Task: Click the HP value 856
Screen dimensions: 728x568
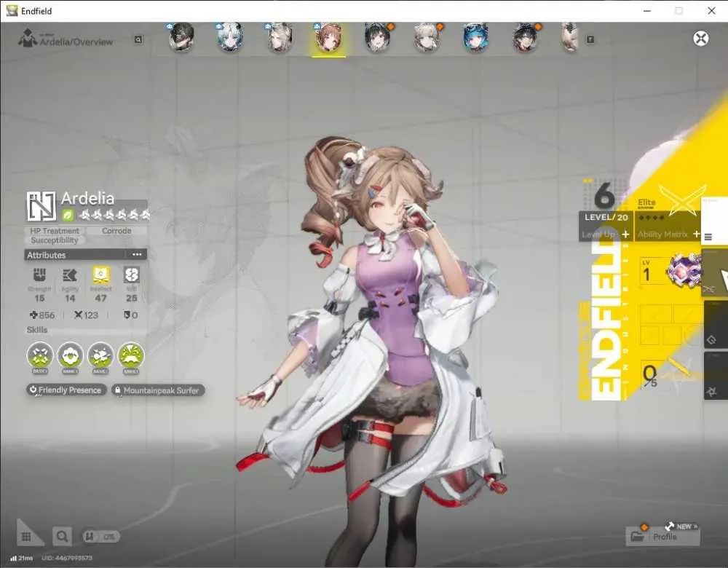Action: [x=42, y=315]
